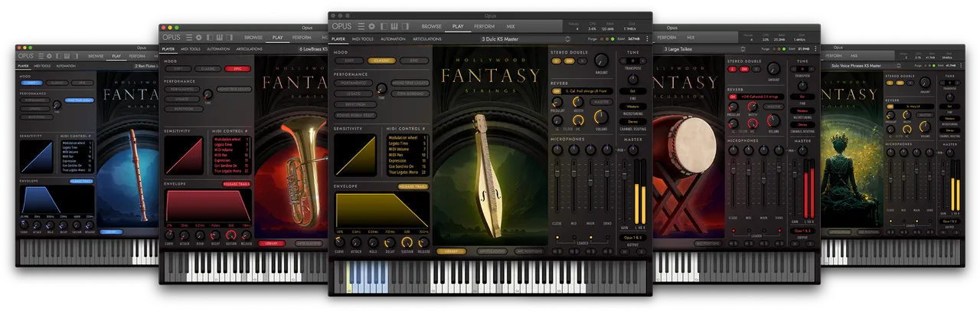Click the reverb Master button in Strings window
This screenshot has width=980, height=322.
click(601, 101)
